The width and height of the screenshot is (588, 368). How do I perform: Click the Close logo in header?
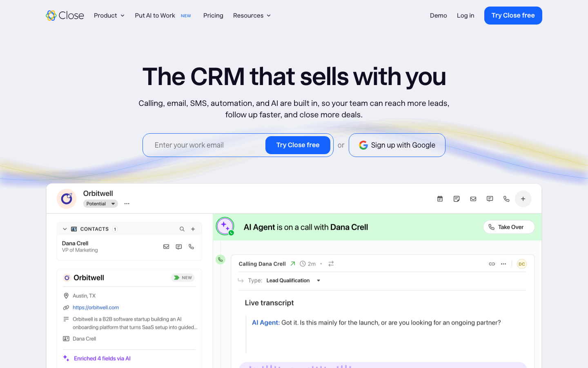tap(65, 16)
